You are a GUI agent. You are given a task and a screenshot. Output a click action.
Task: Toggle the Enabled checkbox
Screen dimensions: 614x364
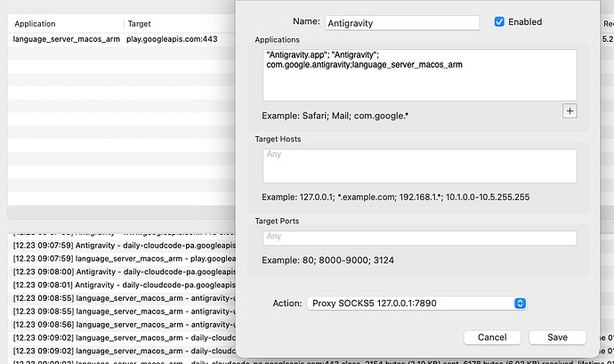499,22
